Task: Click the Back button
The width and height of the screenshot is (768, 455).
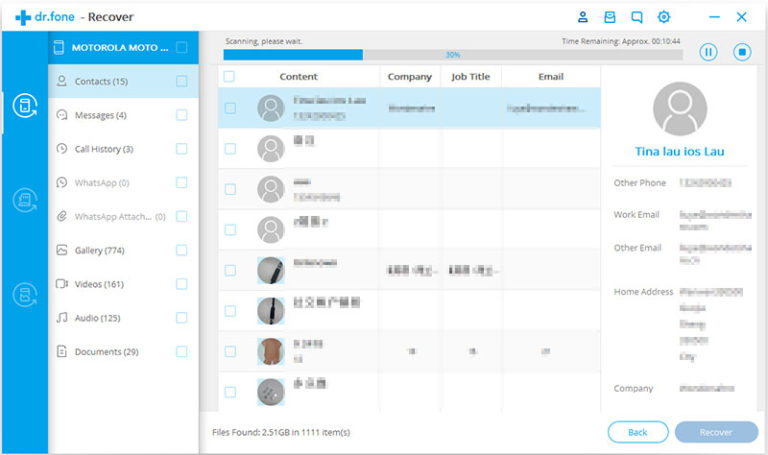Action: click(638, 432)
